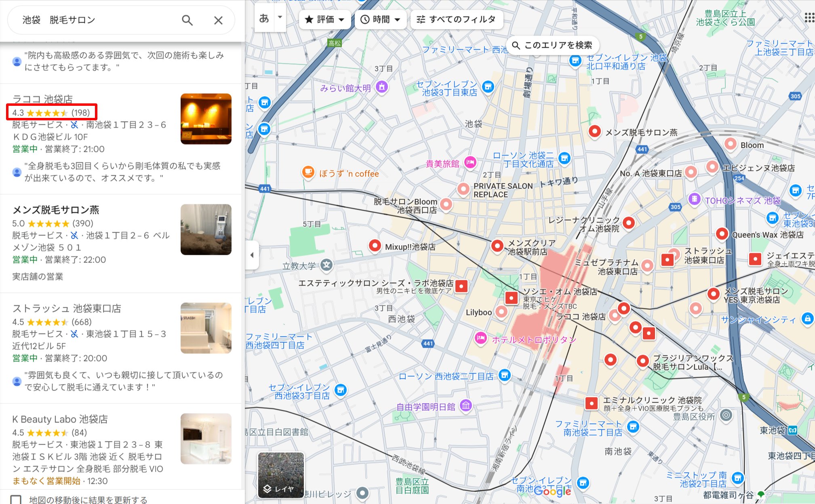815x504 pixels.
Task: Click the サンシャインシティ shopping icon
Action: coord(807,318)
